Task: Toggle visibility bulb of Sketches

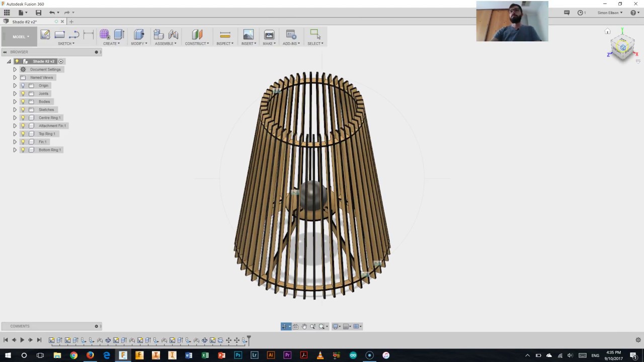Action: tap(23, 110)
